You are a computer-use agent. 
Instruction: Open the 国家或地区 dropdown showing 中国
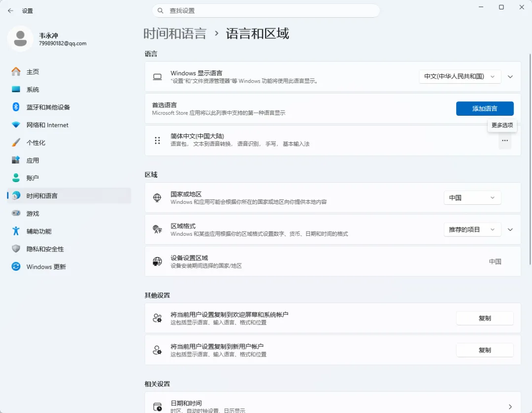pyautogui.click(x=472, y=198)
